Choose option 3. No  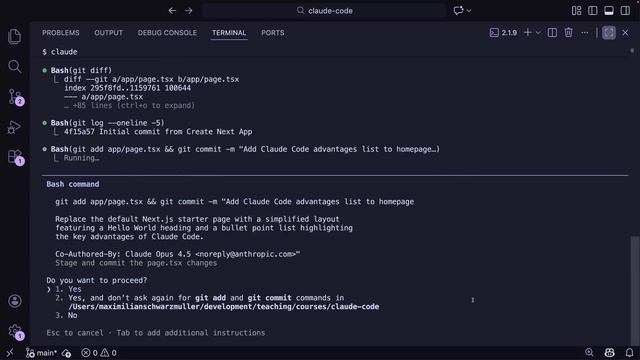66,316
